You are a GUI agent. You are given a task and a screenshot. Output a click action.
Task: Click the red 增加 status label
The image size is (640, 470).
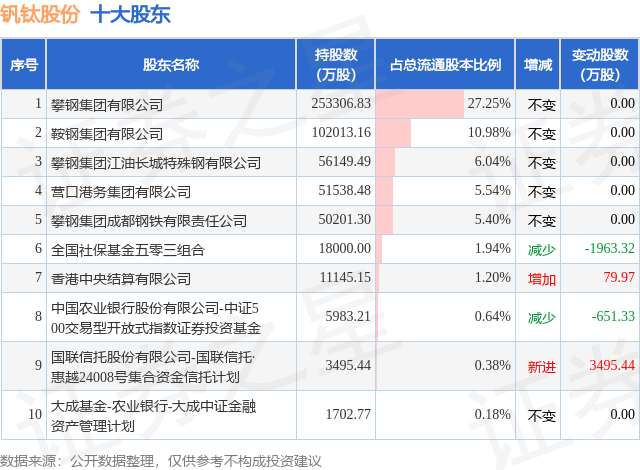[x=542, y=279]
